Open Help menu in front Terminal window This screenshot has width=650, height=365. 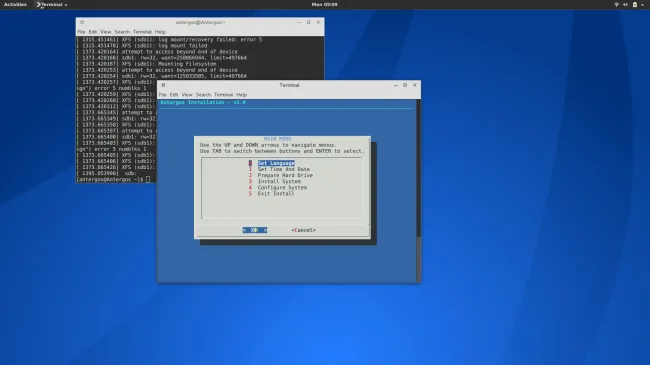pyautogui.click(x=241, y=95)
